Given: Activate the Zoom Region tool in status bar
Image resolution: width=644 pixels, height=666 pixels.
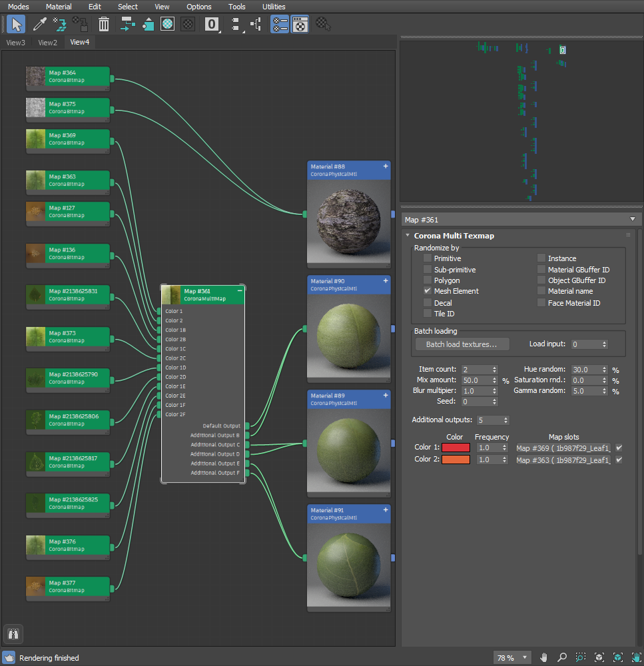Looking at the screenshot, I should 580,658.
